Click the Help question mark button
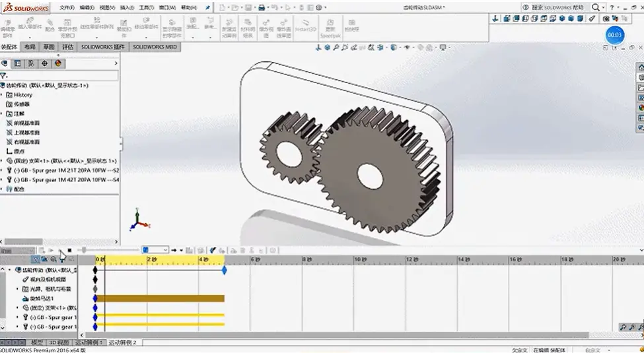 612,7
